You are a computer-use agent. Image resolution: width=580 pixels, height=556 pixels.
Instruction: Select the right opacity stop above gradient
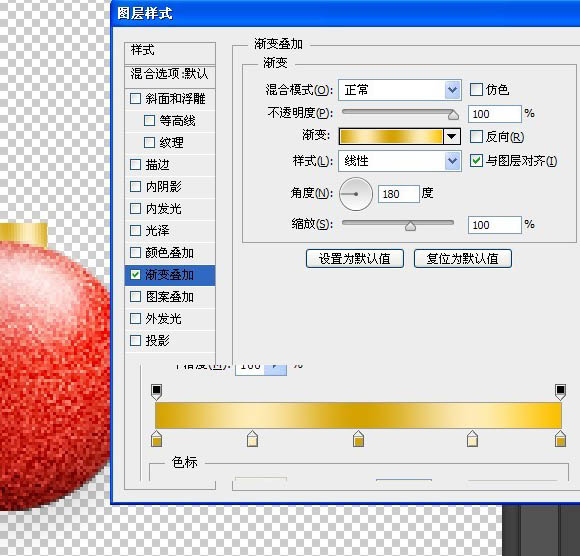[x=560, y=392]
